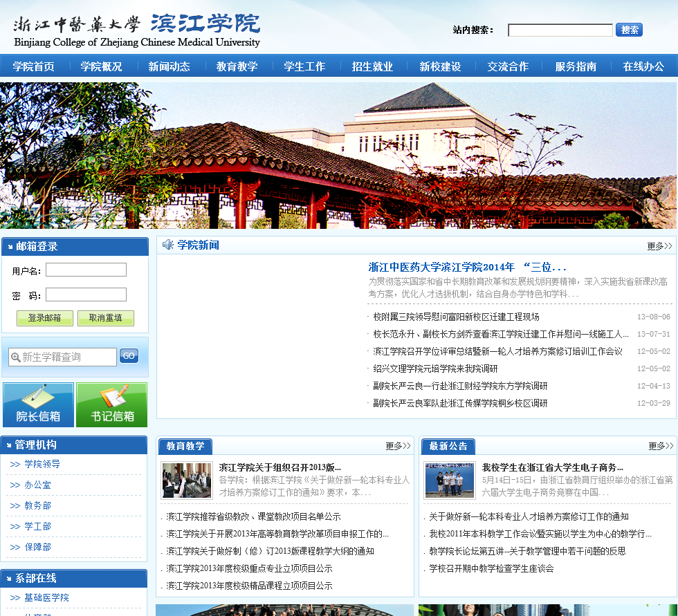
Task: Open article 滨江学院关于组织召开2013版...
Action: [280, 467]
